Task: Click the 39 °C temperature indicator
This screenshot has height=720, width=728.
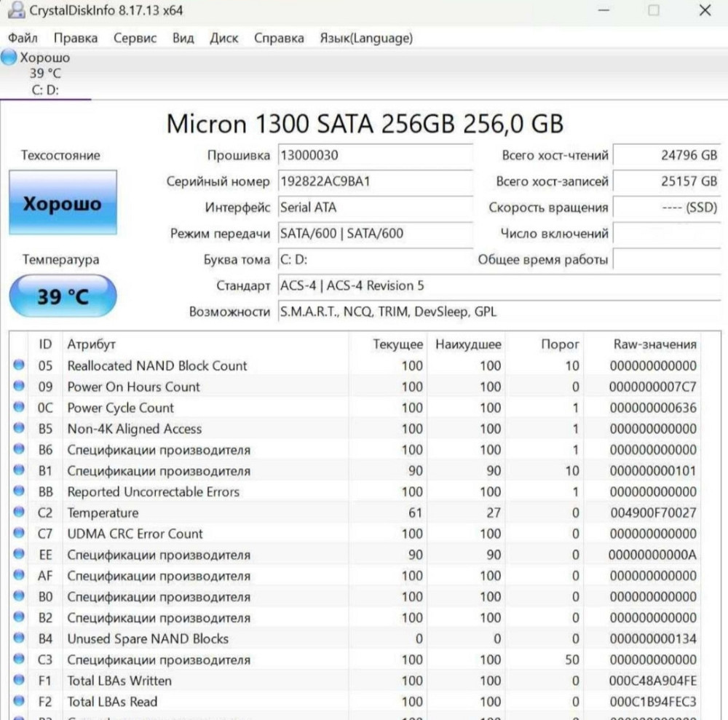Action: (x=63, y=296)
